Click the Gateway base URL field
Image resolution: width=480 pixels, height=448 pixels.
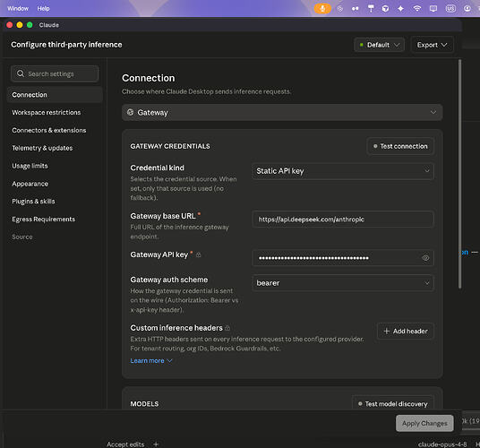click(x=343, y=220)
